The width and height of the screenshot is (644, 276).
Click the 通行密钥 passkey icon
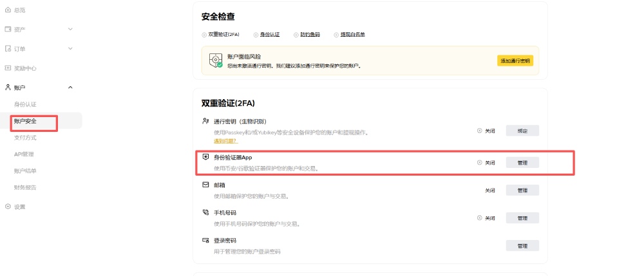coord(205,121)
